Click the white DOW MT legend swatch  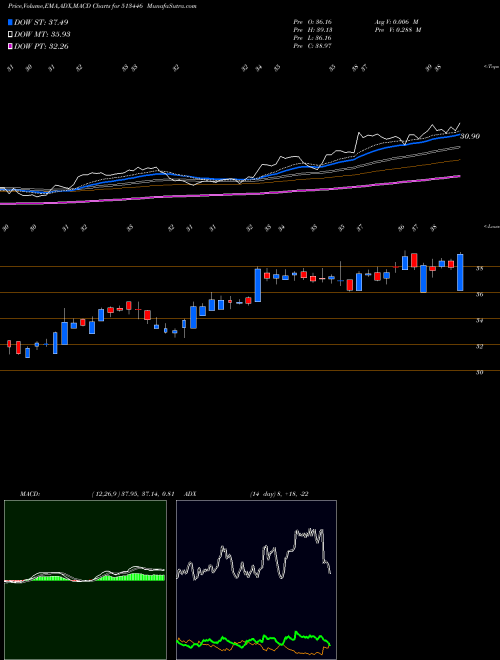pos(11,35)
